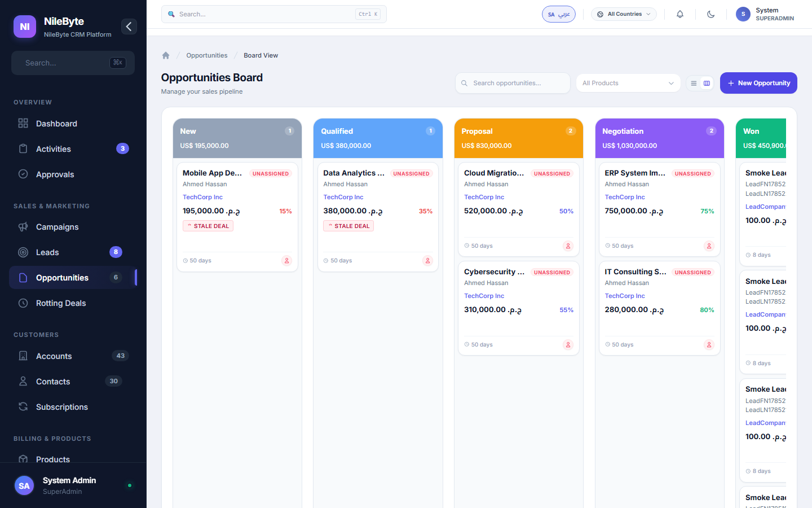The width and height of the screenshot is (812, 508).
Task: Click the Leads target icon
Action: point(23,252)
